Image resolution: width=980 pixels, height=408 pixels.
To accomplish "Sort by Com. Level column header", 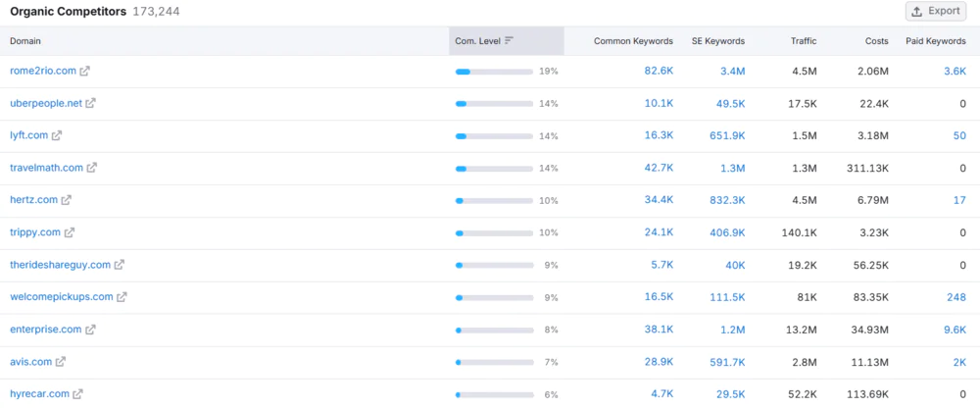I will (x=507, y=40).
